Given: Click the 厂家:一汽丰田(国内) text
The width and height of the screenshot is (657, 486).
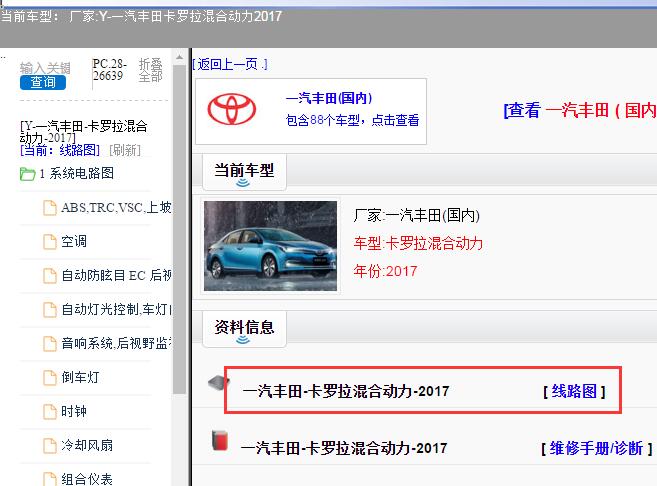Looking at the screenshot, I should tap(416, 216).
